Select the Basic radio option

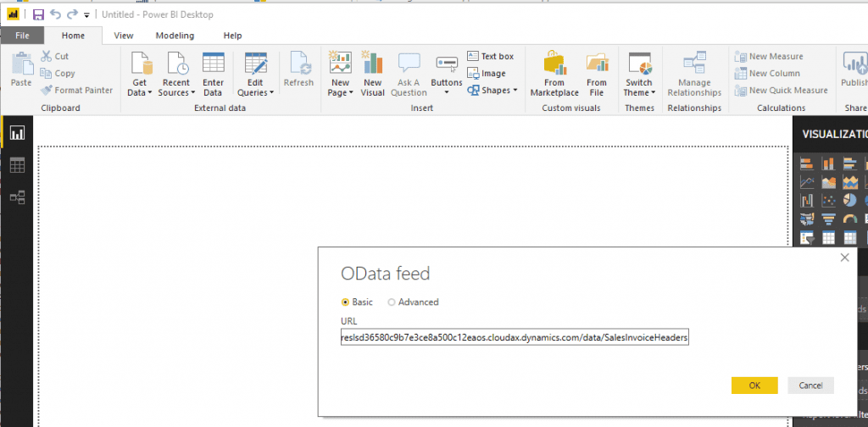click(x=345, y=302)
